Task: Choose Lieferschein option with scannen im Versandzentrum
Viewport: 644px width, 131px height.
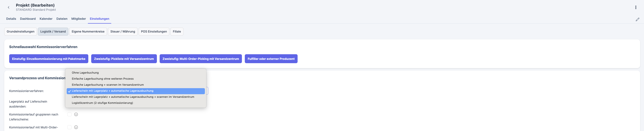Action: pyautogui.click(x=133, y=97)
